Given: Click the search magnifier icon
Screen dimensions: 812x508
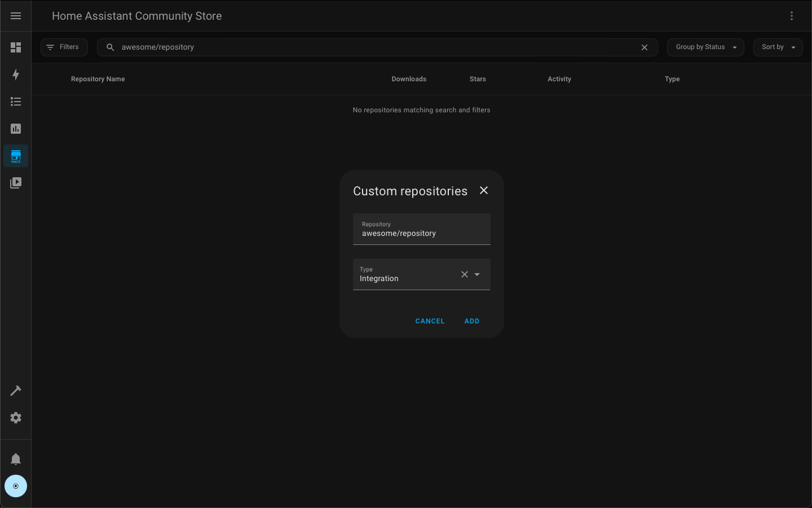Looking at the screenshot, I should click(110, 47).
